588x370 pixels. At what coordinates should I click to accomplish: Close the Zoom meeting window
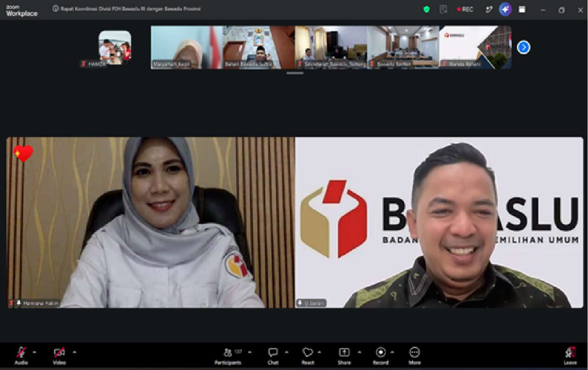tap(580, 10)
